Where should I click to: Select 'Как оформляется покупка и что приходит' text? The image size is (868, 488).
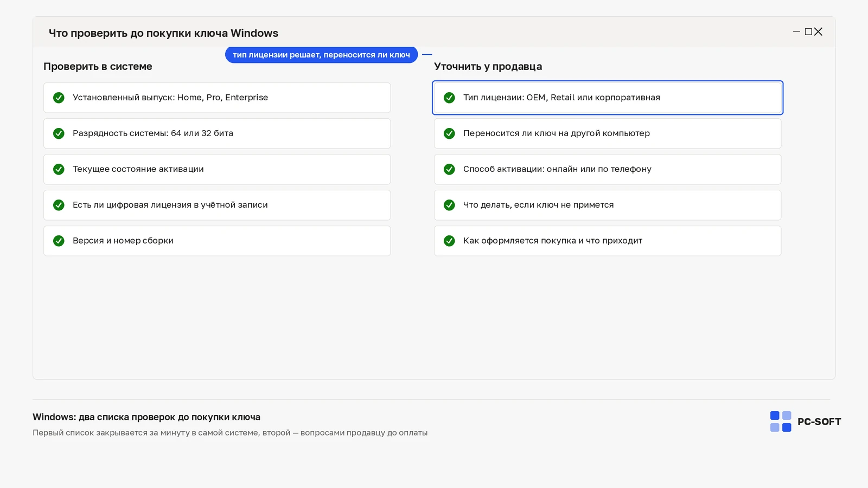point(553,241)
